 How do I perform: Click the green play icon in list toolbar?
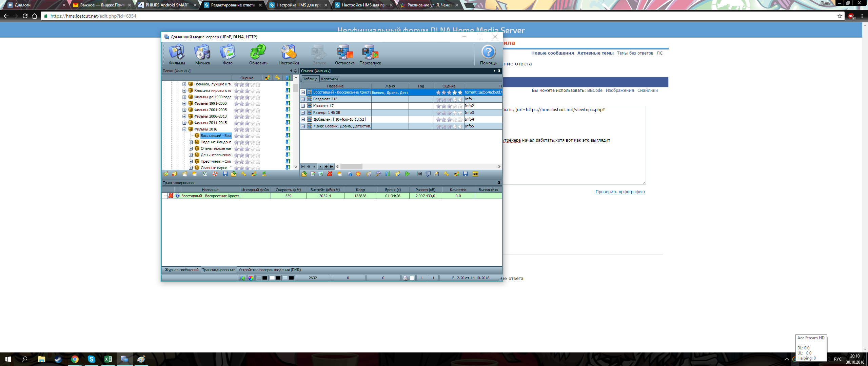(407, 174)
